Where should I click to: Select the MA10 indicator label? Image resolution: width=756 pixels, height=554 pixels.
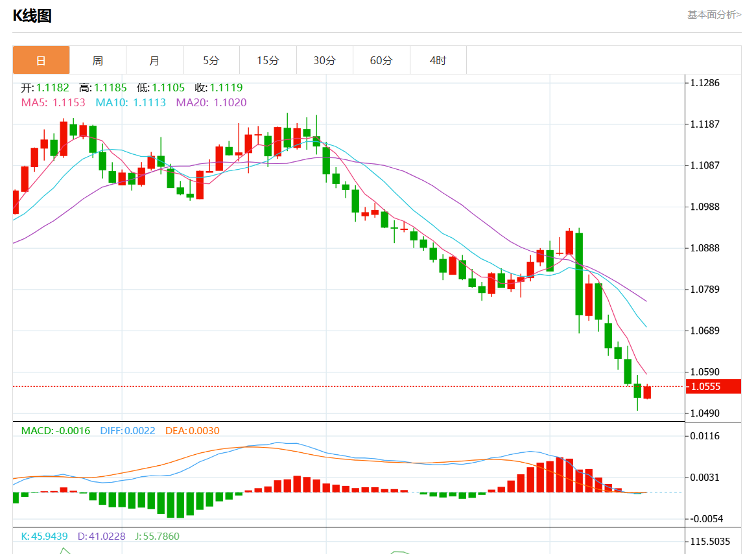pos(130,102)
